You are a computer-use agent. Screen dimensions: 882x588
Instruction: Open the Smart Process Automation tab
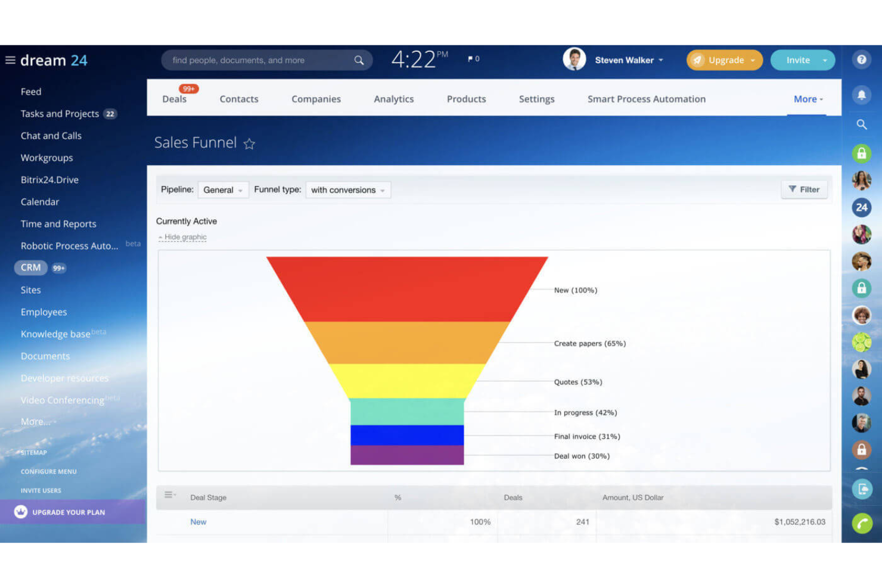tap(646, 99)
